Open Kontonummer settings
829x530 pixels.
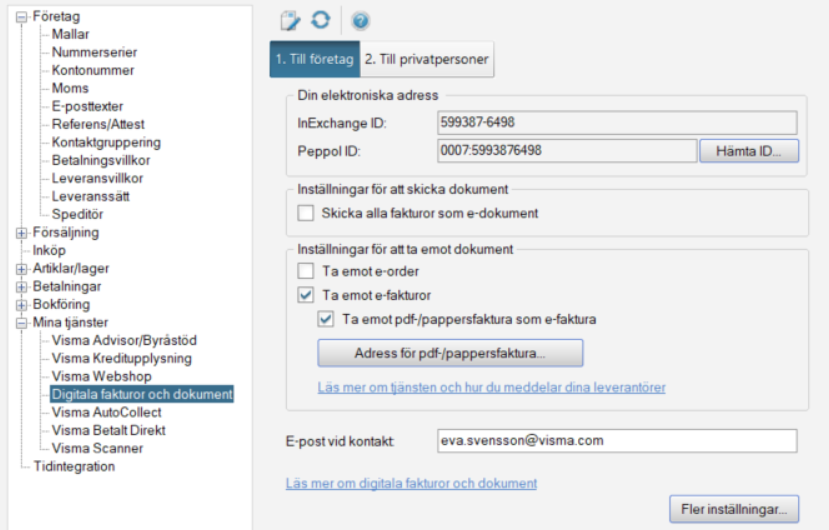[93, 70]
